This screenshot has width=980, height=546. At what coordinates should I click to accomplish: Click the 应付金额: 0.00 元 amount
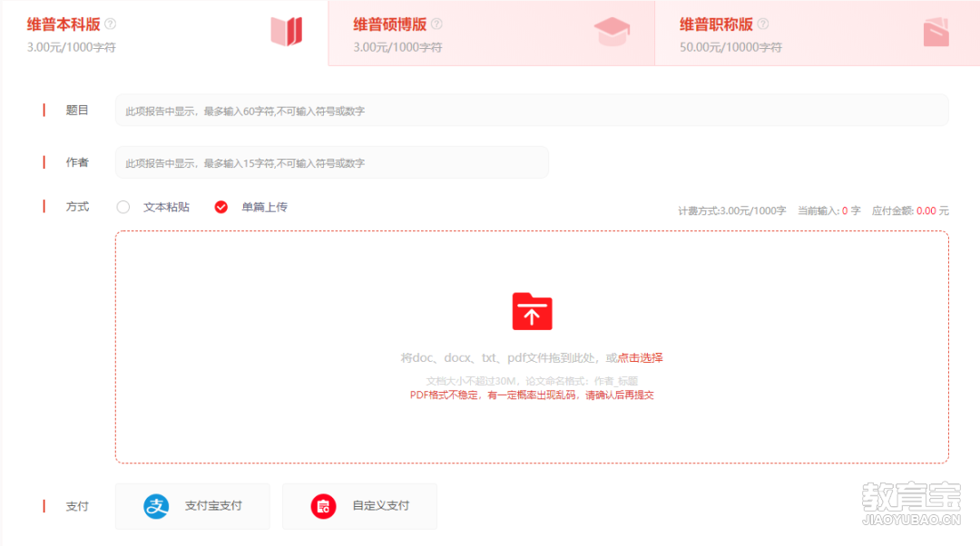910,211
